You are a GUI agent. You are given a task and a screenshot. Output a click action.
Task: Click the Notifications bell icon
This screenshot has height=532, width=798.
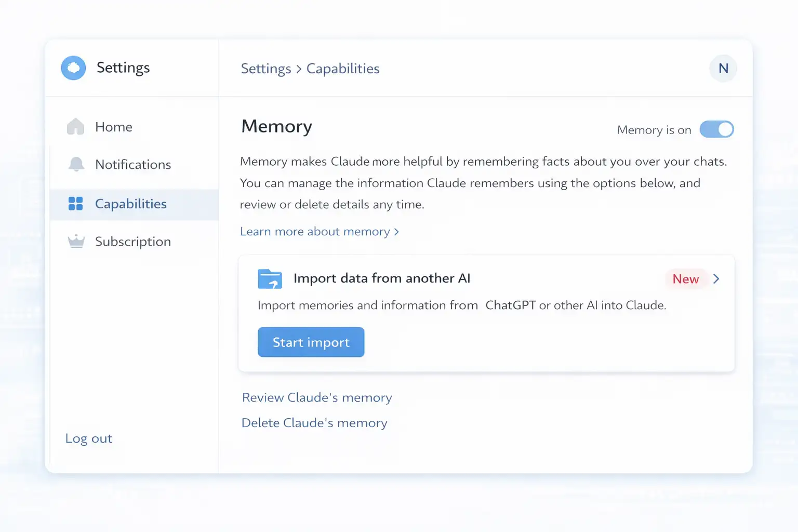pos(76,164)
